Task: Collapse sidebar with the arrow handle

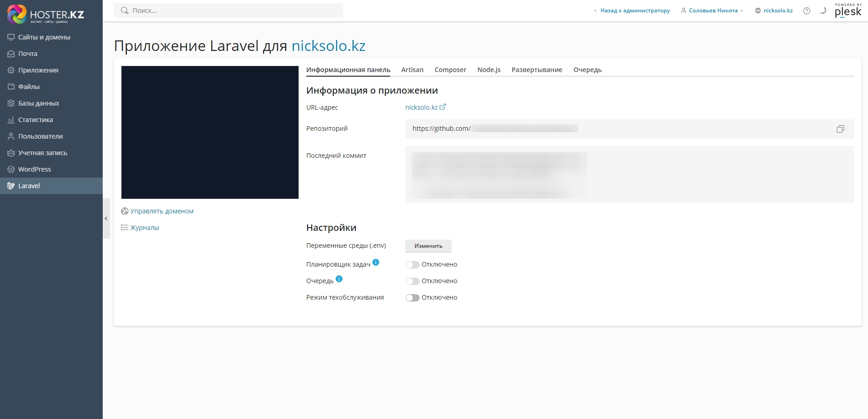Action: (106, 218)
